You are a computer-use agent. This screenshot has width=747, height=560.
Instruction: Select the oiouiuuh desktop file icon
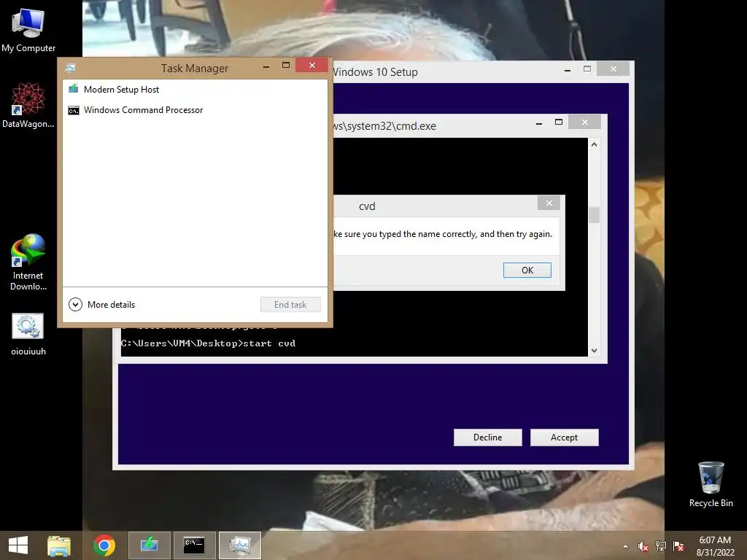[x=28, y=334]
